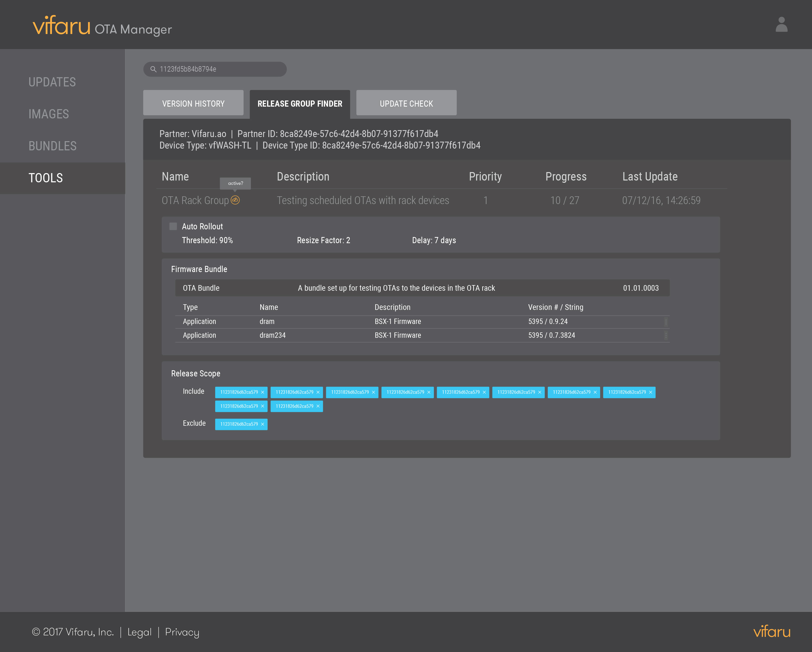Click the Include label in Release Scope
Viewport: 812px width, 652px height.
point(193,391)
